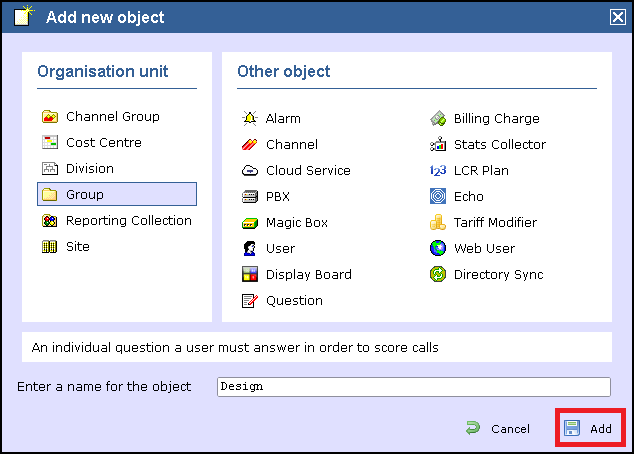634x454 pixels.
Task: Click the Tariff Modifier coins icon
Action: pos(438,222)
